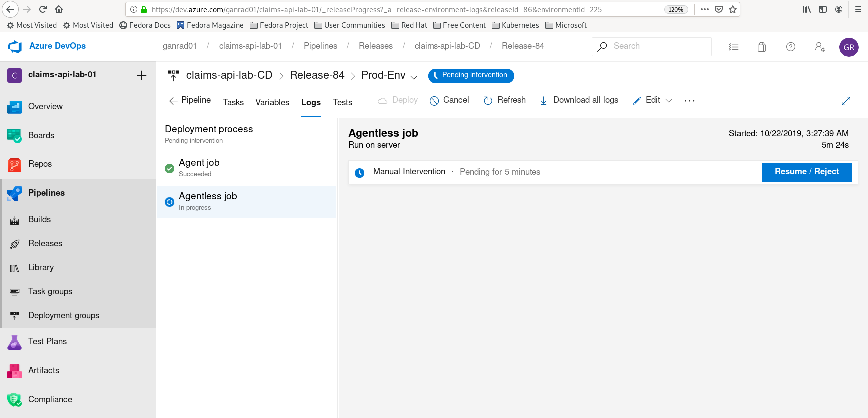The image size is (868, 418).
Task: Open claims-api-lab-CD pipeline title link
Action: (x=229, y=75)
